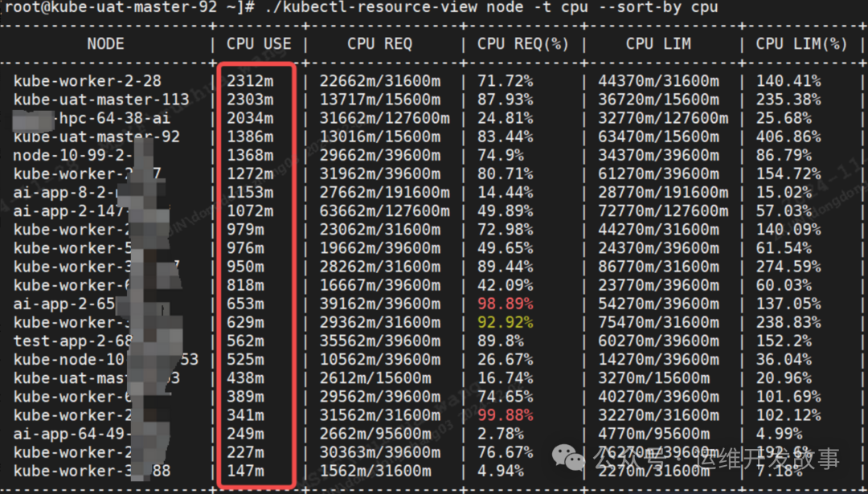Click the CPU USE value 2312m

250,81
